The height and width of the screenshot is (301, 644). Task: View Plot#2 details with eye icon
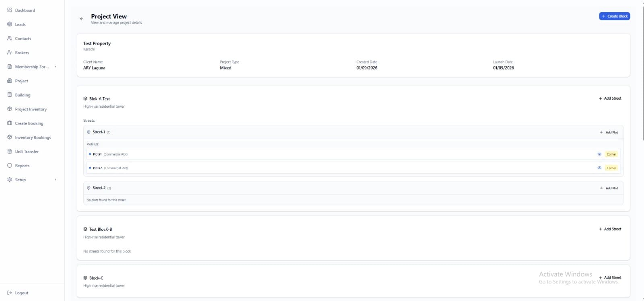coord(599,168)
